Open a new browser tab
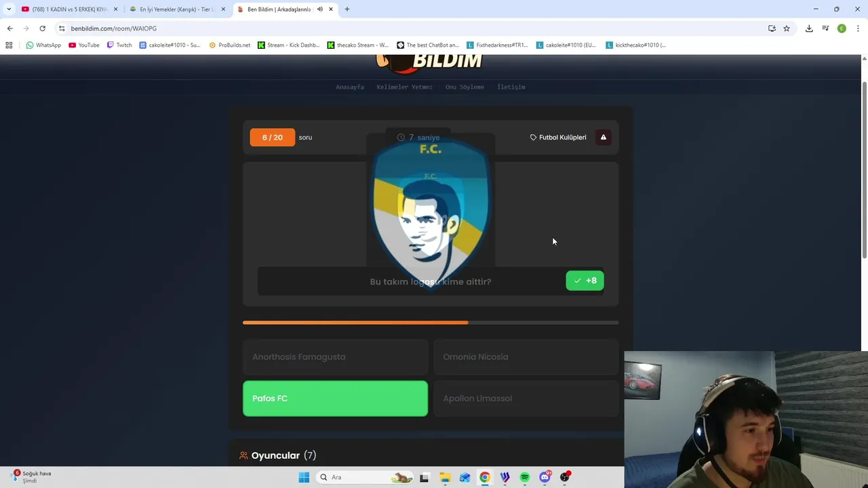This screenshot has height=488, width=868. (x=347, y=9)
